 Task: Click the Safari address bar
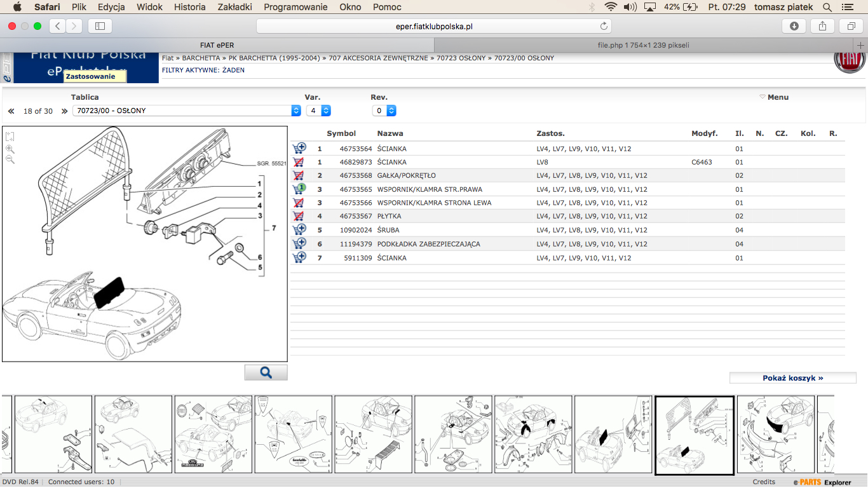pyautogui.click(x=433, y=26)
